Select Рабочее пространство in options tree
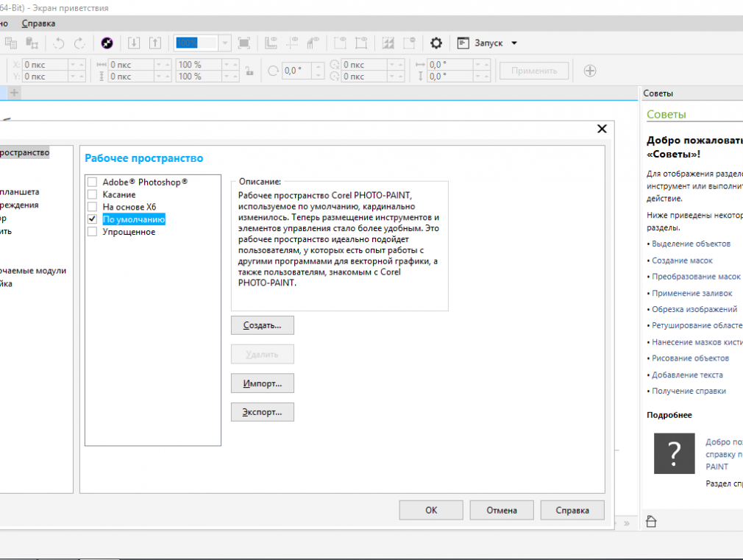 coord(24,152)
